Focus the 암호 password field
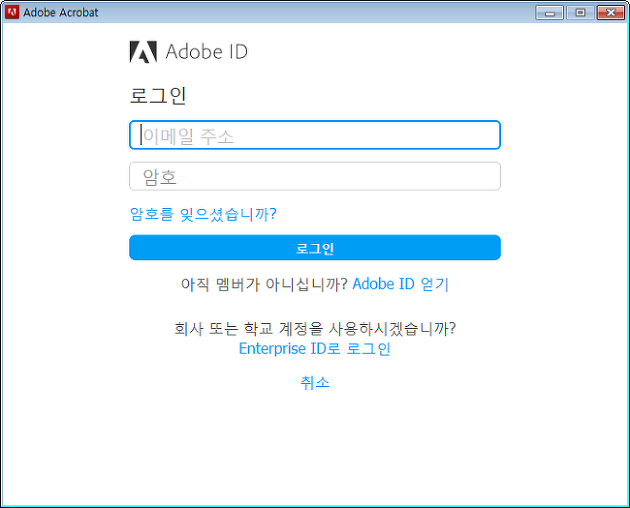 tap(315, 176)
